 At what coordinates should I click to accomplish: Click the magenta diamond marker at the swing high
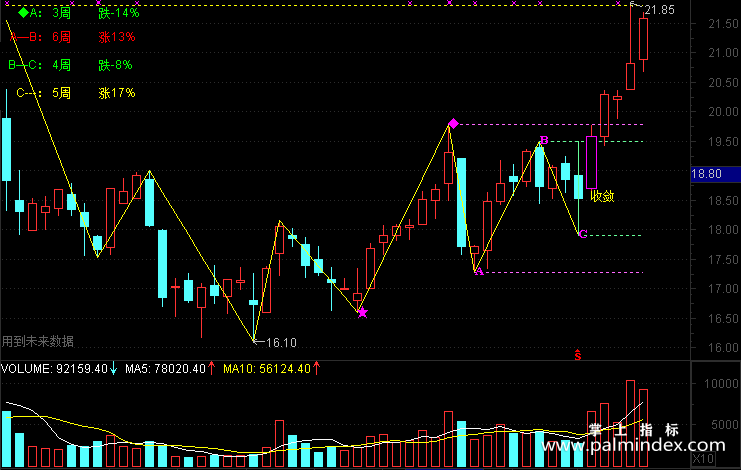coord(453,124)
